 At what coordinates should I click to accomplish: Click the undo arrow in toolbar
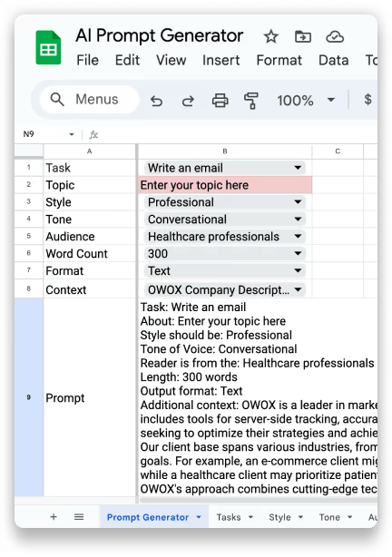pyautogui.click(x=156, y=101)
